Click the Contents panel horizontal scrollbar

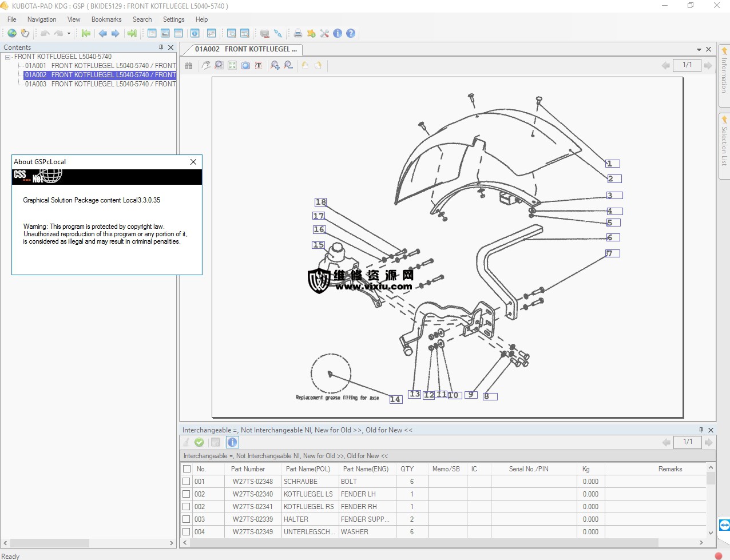pos(49,543)
